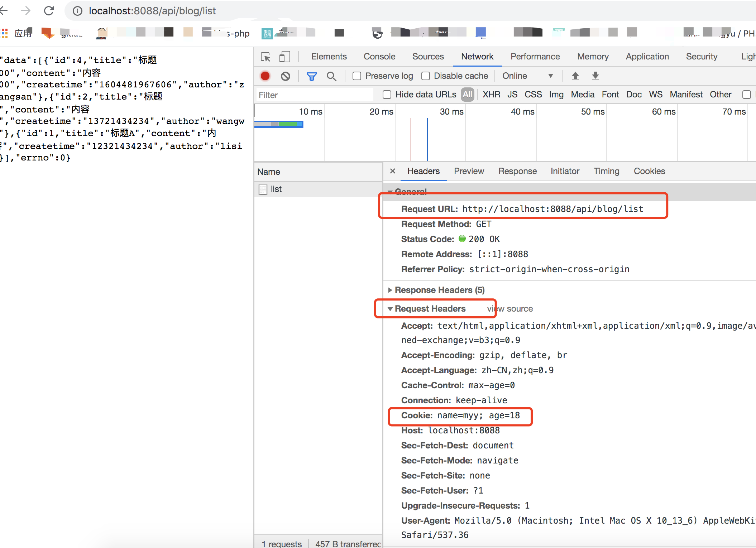The image size is (756, 548).
Task: Click the export HAR download arrow icon
Action: click(595, 76)
